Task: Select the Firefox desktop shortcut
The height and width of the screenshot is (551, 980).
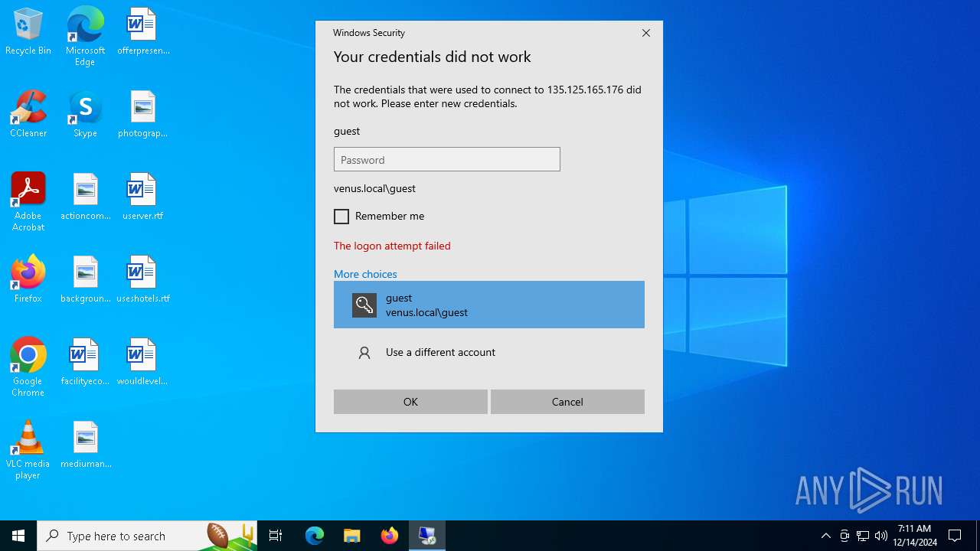Action: (x=28, y=279)
